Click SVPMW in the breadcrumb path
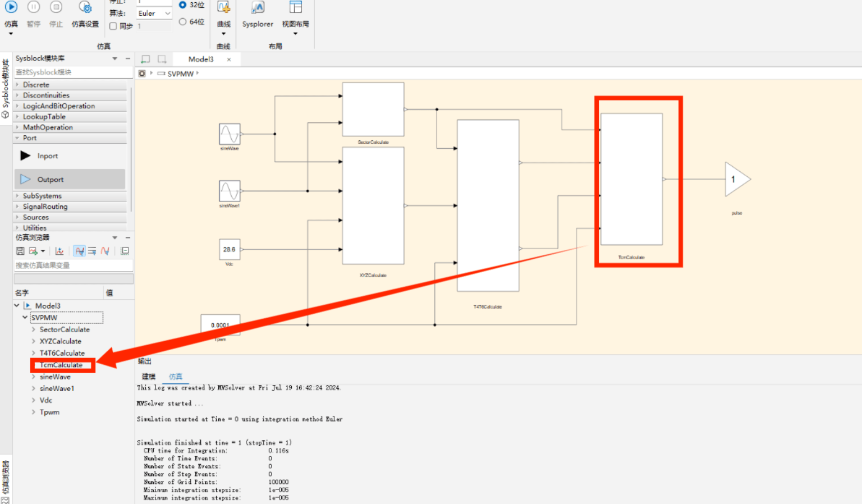Image resolution: width=862 pixels, height=504 pixels. tap(180, 74)
